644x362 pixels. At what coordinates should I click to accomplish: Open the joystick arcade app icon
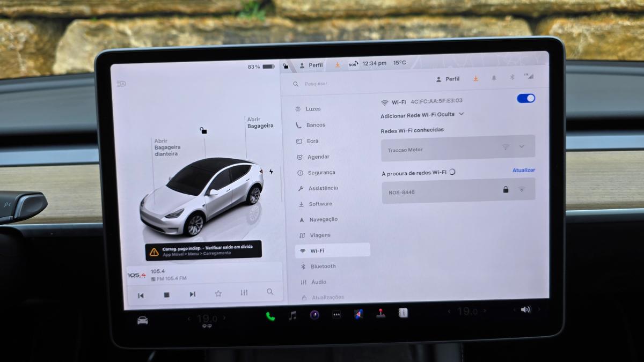[x=380, y=314]
